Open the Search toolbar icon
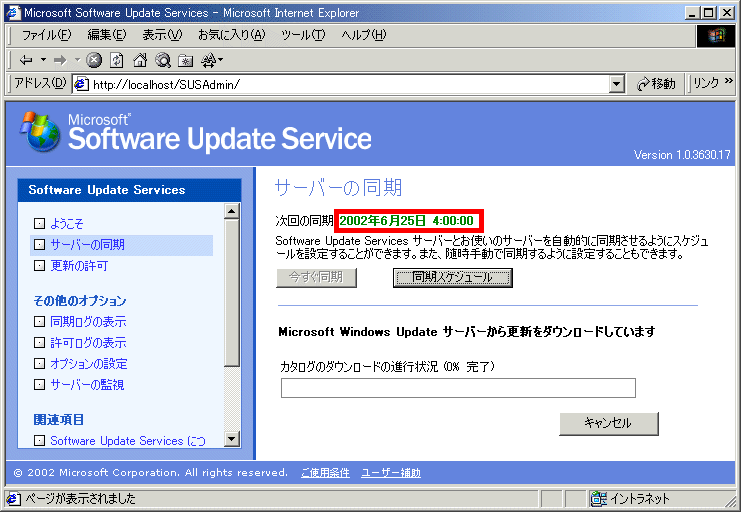The width and height of the screenshot is (741, 512). (x=163, y=60)
